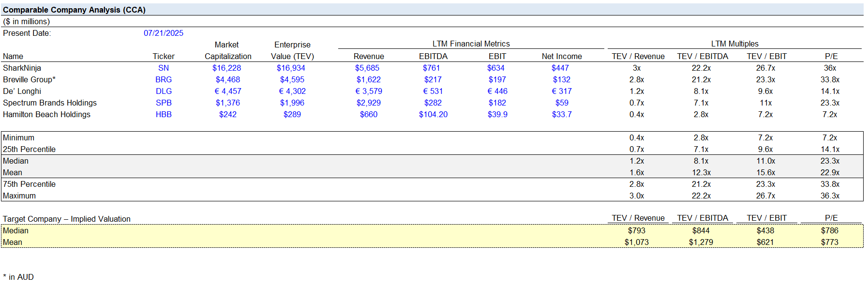Click De' Longhi EBIT € 446
Viewport: 868px width, 288px height.
point(497,91)
